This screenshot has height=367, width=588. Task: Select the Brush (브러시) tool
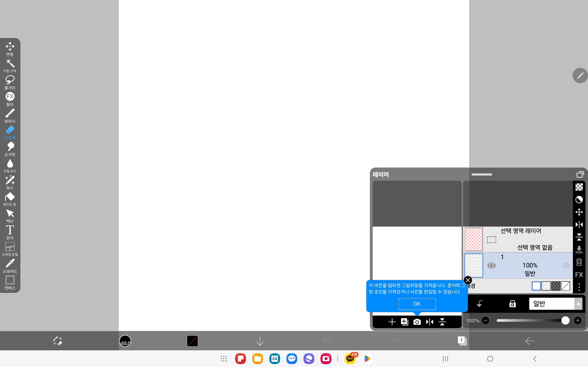pyautogui.click(x=10, y=116)
